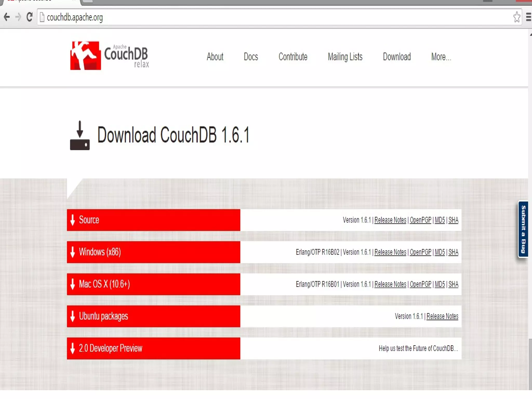The height and width of the screenshot is (399, 532).
Task: Bookmark page with star icon
Action: [x=516, y=17]
